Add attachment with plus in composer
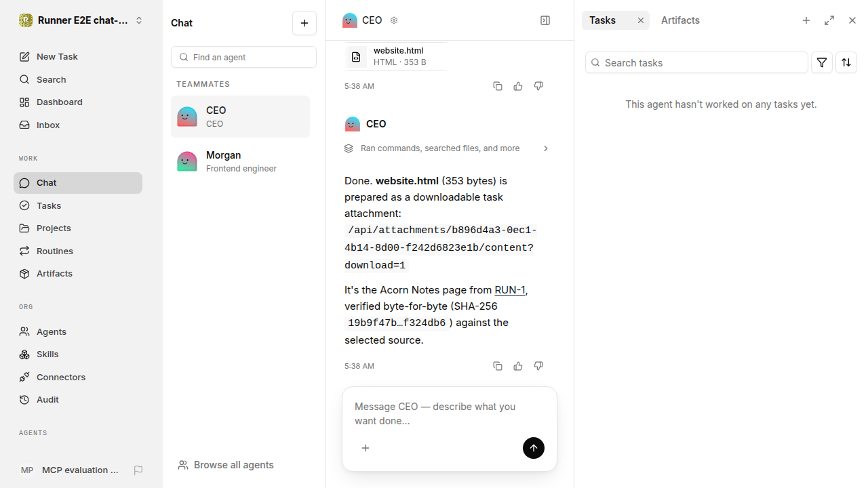The height and width of the screenshot is (488, 868). 366,448
